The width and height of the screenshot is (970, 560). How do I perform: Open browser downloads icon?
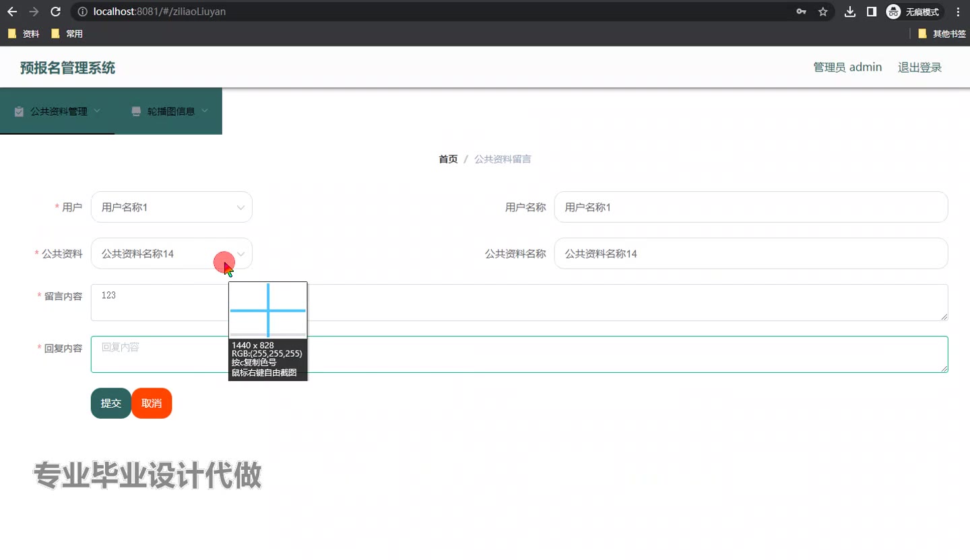click(850, 11)
